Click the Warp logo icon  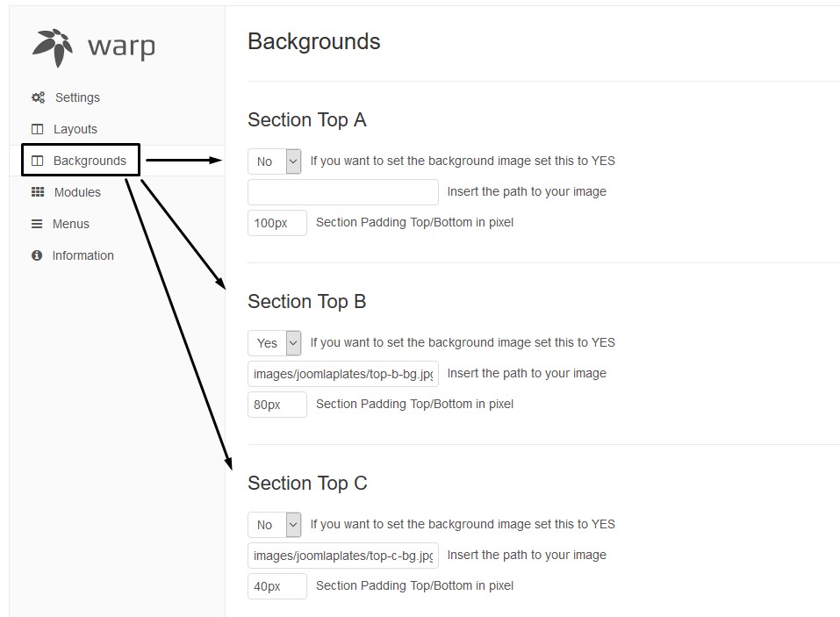(52, 47)
